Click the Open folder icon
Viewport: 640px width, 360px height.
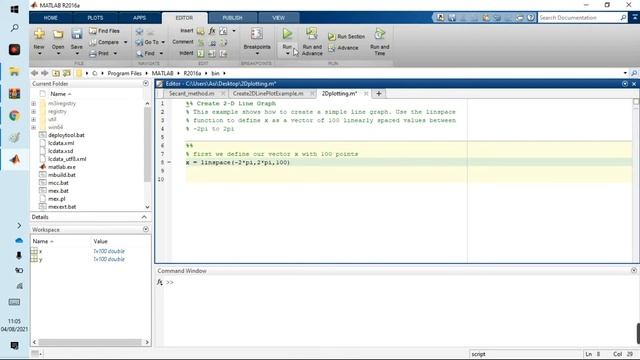coord(58,34)
